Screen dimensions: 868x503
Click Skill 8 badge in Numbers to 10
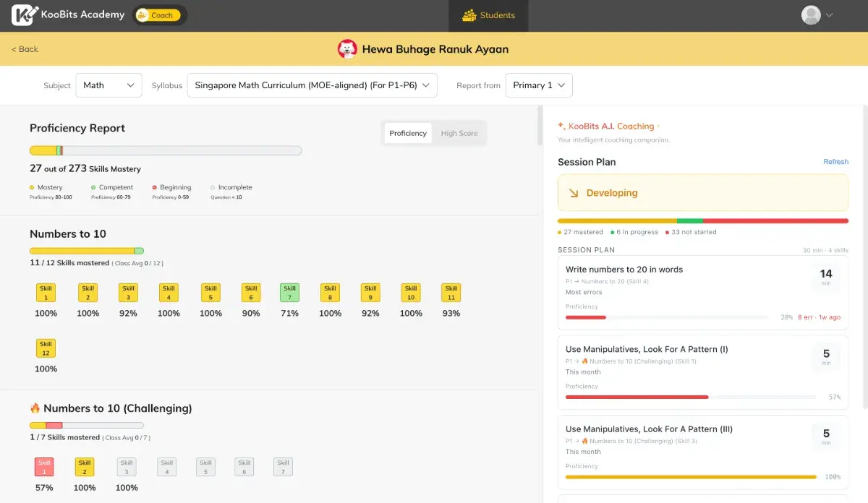pos(330,293)
